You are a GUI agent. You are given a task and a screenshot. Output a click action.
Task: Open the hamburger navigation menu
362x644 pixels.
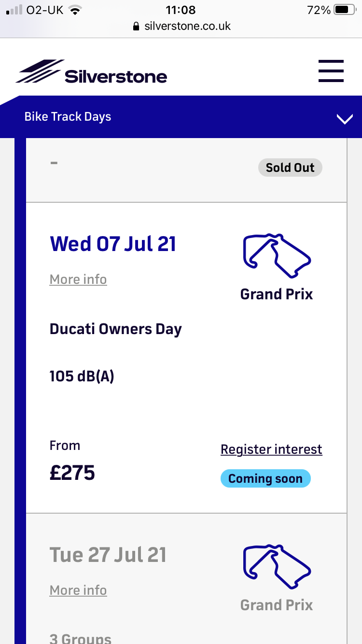coord(331,71)
